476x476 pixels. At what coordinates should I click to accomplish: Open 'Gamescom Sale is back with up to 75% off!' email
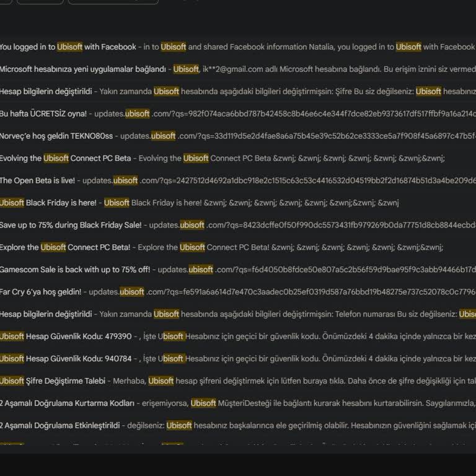click(238, 269)
